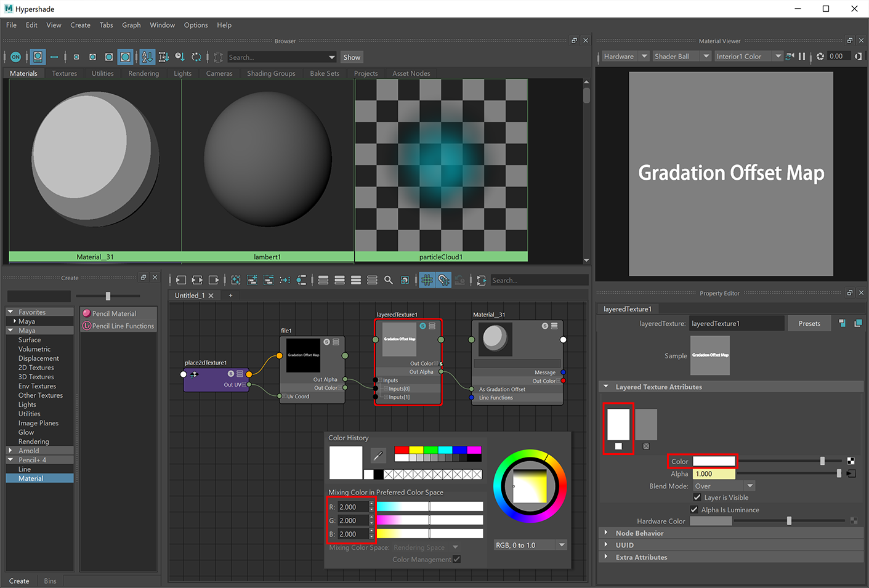Switch Browser view to icons mode
The height and width of the screenshot is (588, 869).
pos(38,57)
